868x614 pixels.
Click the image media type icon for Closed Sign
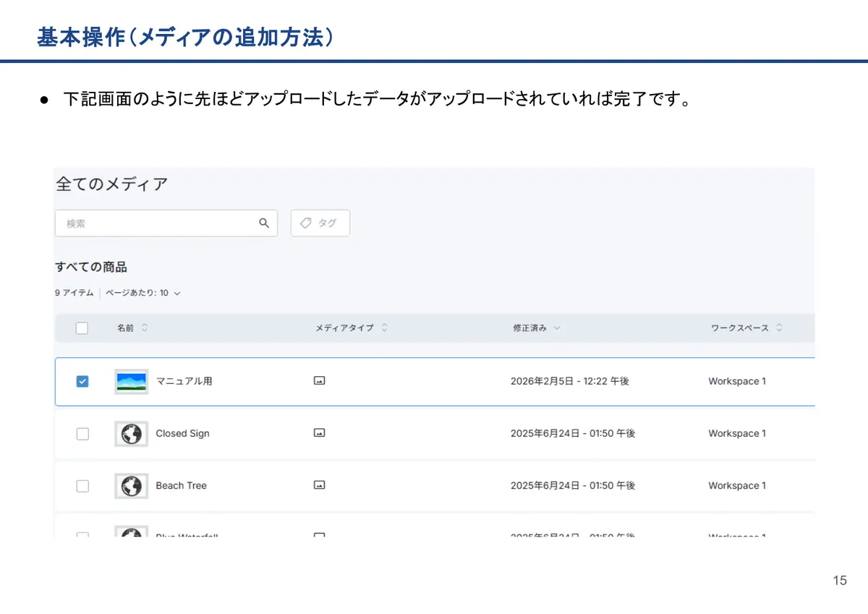[319, 432]
